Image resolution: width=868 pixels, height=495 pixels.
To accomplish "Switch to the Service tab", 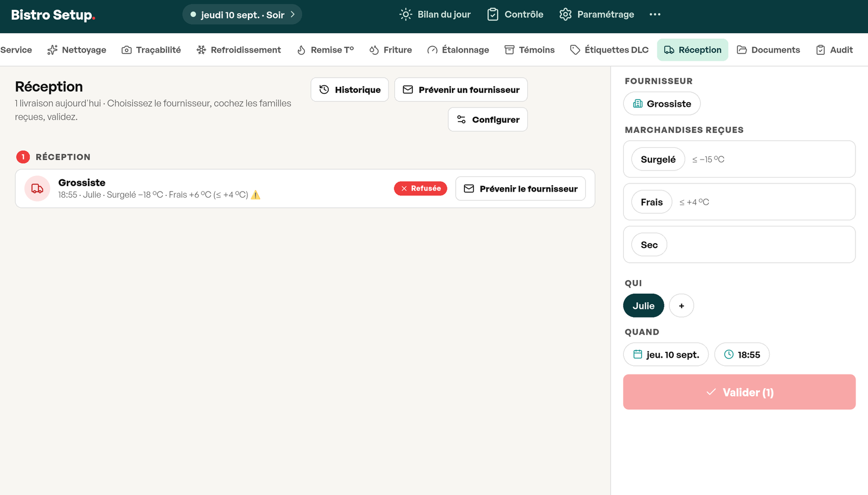I will pos(16,50).
